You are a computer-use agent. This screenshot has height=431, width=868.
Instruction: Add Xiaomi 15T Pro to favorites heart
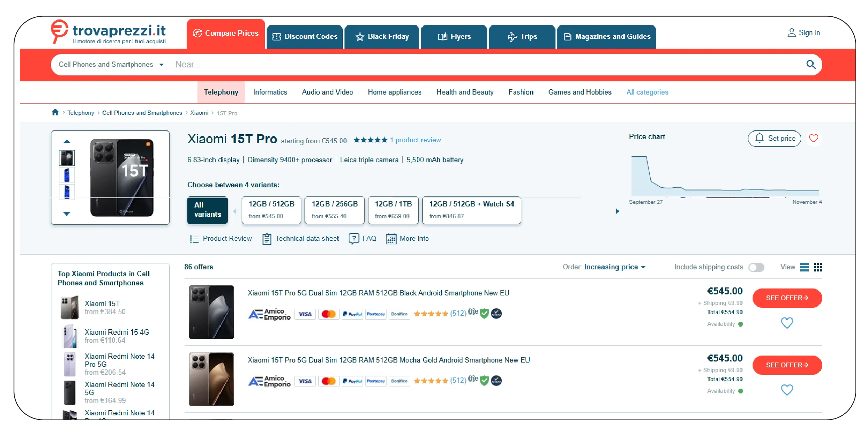[813, 138]
